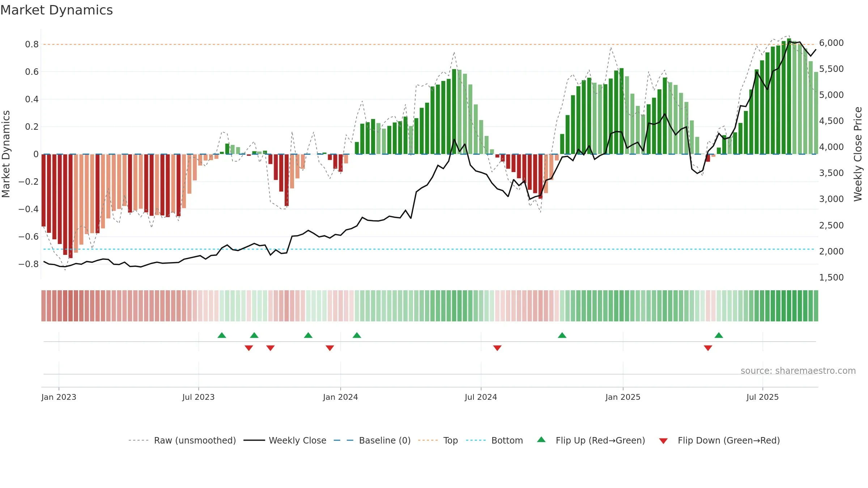Select the first green flip-up marker after Jul 2023
This screenshot has height=488, width=868.
pyautogui.click(x=222, y=335)
